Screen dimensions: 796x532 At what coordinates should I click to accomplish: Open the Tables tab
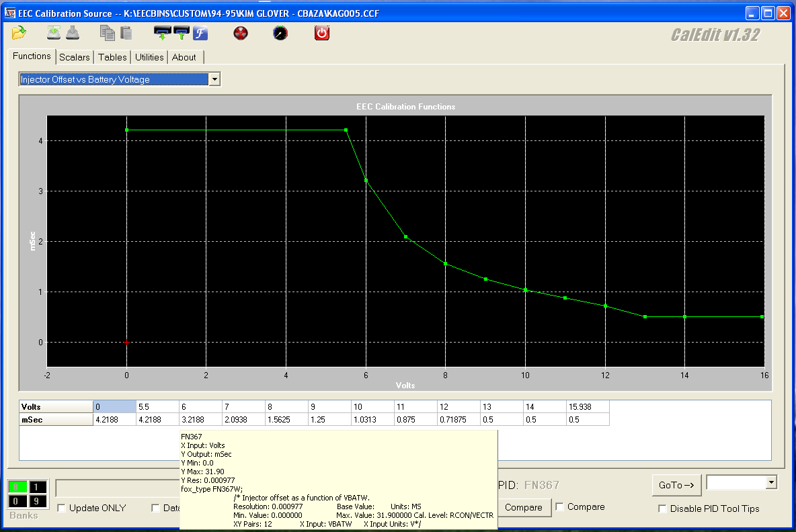pos(112,57)
